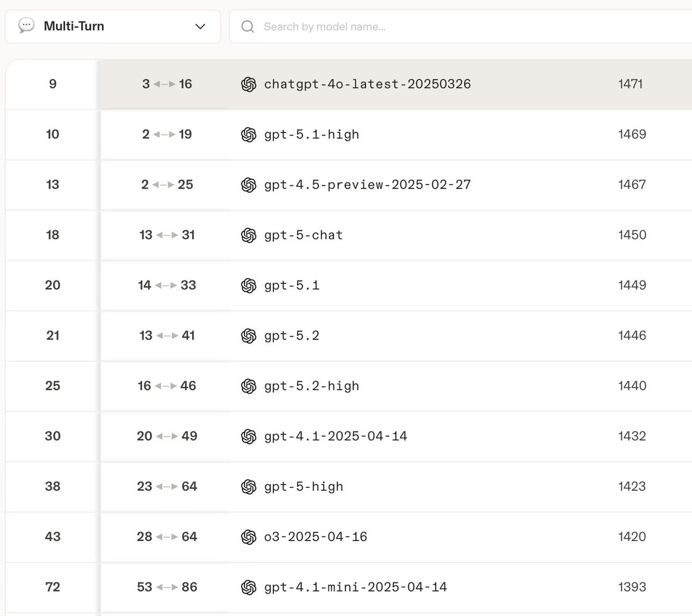Select rank cell 18
Screen dimensions: 692x616
pos(52,235)
